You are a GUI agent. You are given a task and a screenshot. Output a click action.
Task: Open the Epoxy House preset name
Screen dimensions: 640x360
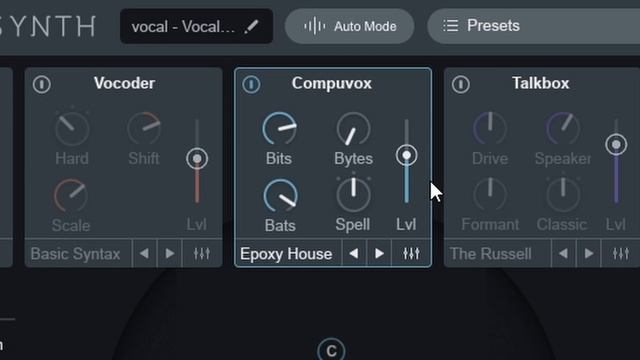pos(286,254)
